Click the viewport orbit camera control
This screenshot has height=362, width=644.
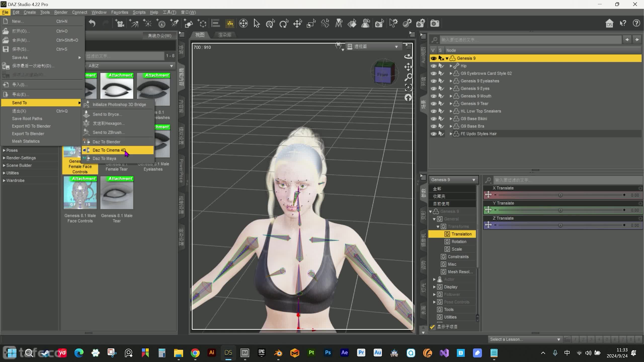coord(408,57)
